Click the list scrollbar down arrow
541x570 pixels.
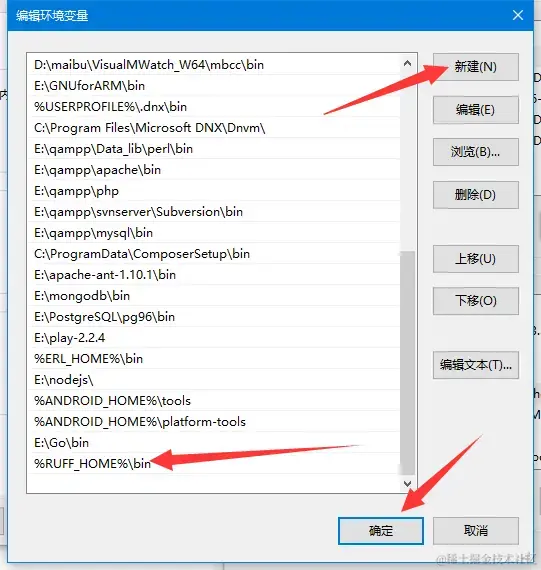408,484
